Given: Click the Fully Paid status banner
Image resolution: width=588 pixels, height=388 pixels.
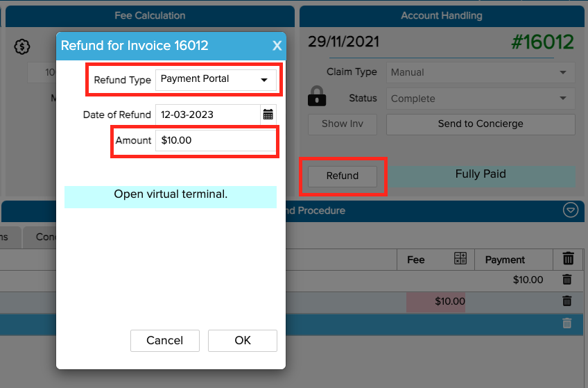Looking at the screenshot, I should click(481, 176).
